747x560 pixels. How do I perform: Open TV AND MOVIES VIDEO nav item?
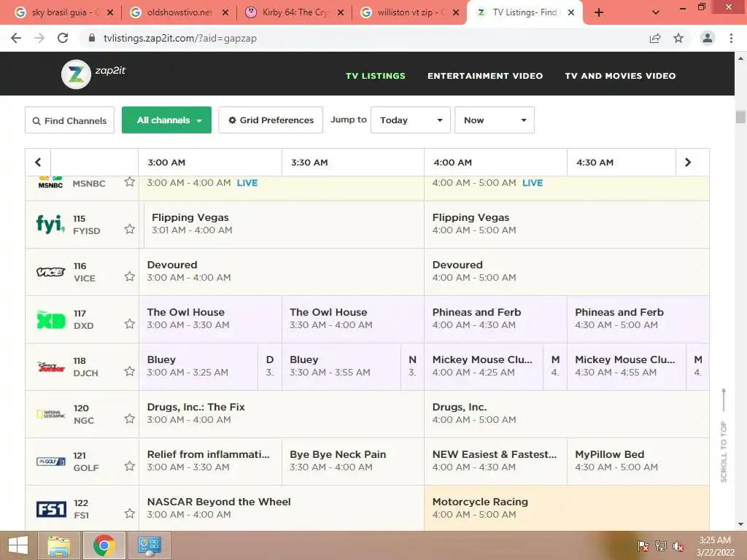point(620,76)
